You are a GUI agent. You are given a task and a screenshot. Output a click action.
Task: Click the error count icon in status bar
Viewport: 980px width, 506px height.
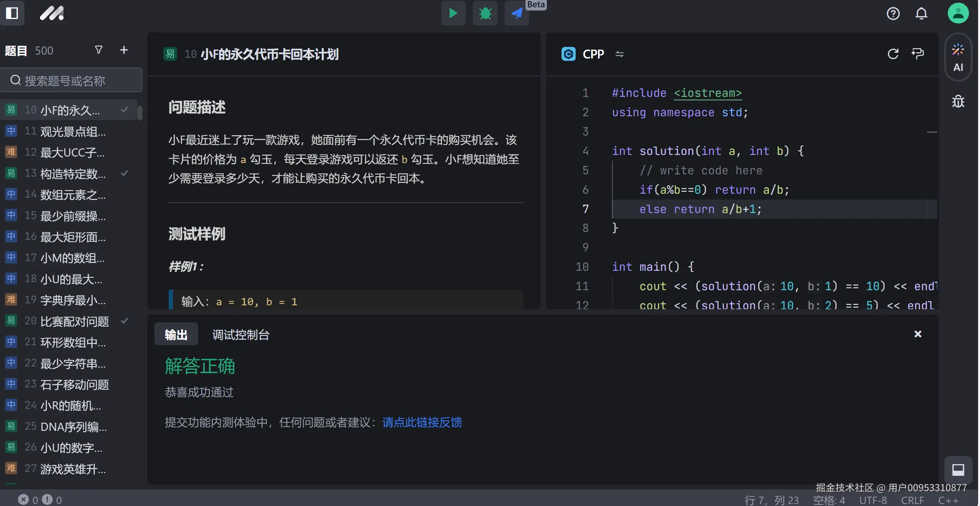23,499
